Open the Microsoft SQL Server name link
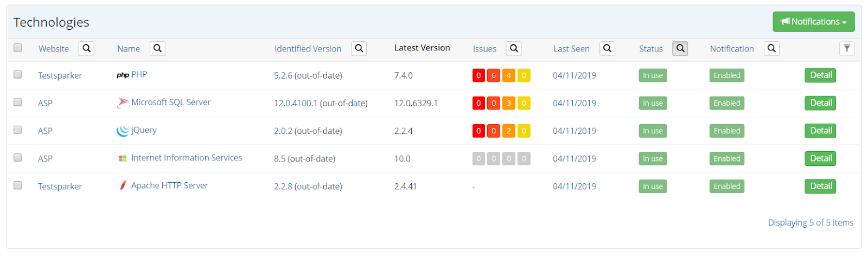 171,102
